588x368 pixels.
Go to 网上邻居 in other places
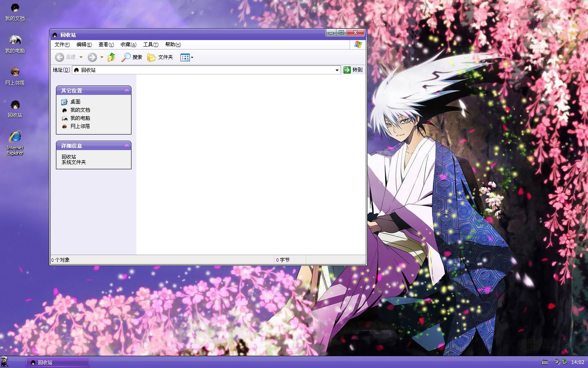[76, 126]
